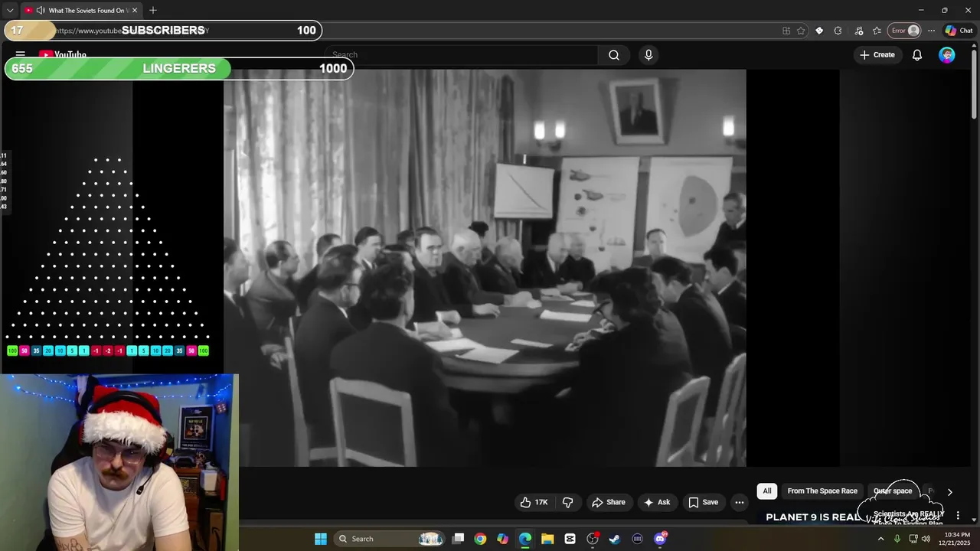Close the 'What The Soviets Found' tab
The width and height of the screenshot is (980, 551).
[135, 11]
